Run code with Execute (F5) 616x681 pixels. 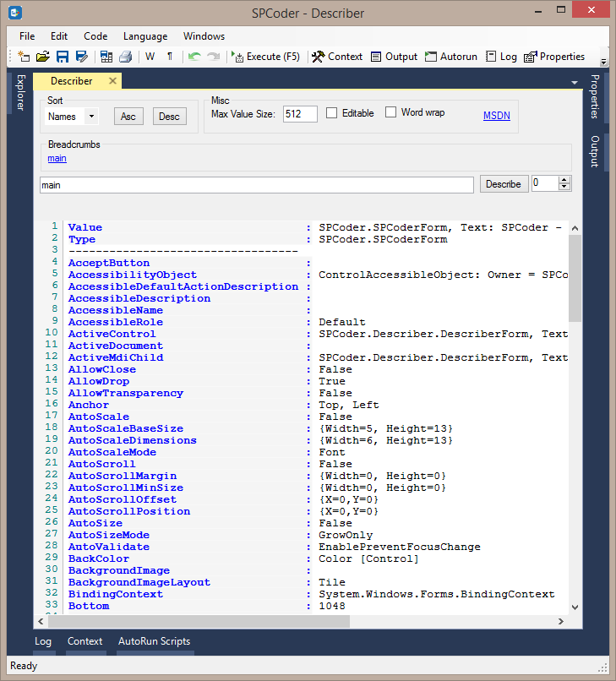pyautogui.click(x=266, y=57)
